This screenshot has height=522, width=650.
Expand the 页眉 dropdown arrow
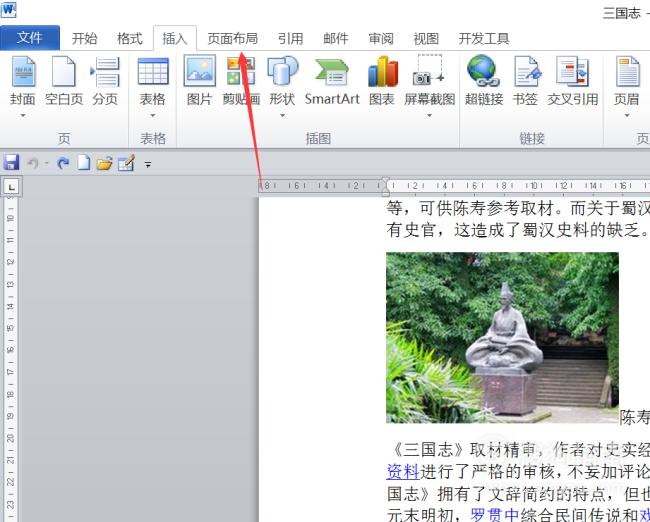626,115
